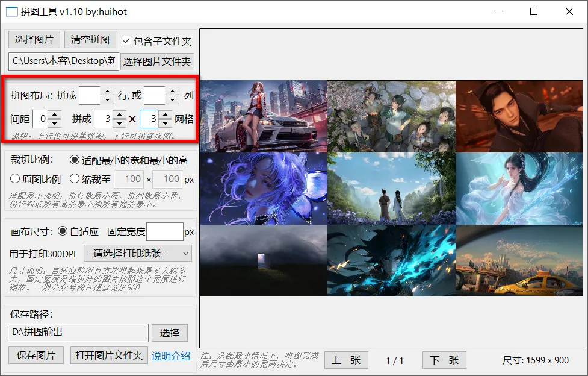
Task: Click the 1 / 1 page counter
Action: point(395,361)
